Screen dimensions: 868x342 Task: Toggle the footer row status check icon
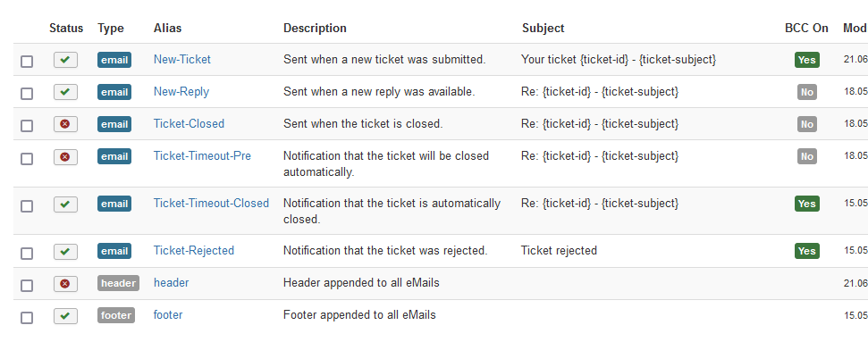point(65,316)
